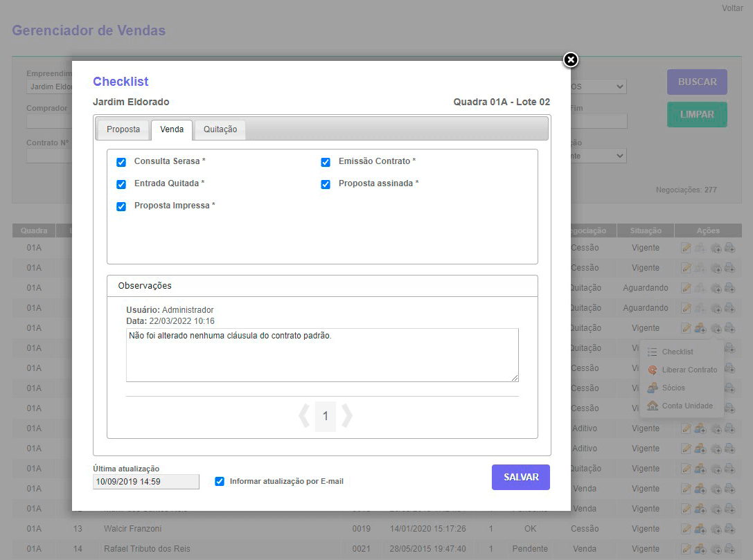The height and width of the screenshot is (560, 753).
Task: Click the Voltar link
Action: click(x=732, y=8)
